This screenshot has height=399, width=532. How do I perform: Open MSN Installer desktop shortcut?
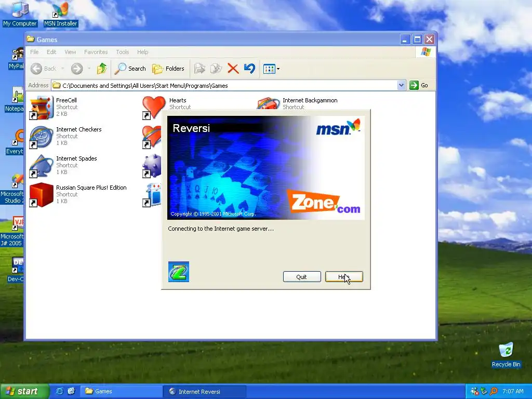[x=61, y=15]
